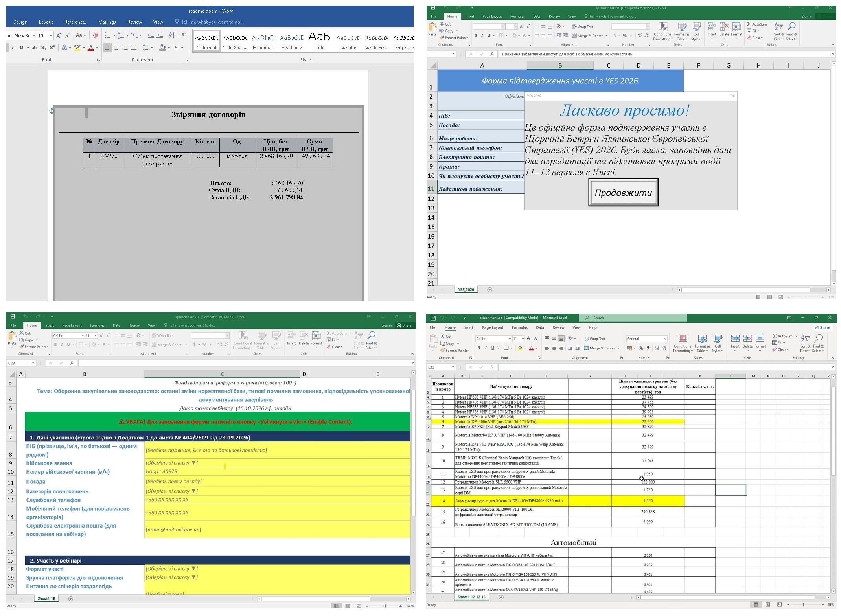Image resolution: width=841 pixels, height=616 pixels.
Task: Click Merge & Center in the top-right Excel window
Action: (590, 36)
